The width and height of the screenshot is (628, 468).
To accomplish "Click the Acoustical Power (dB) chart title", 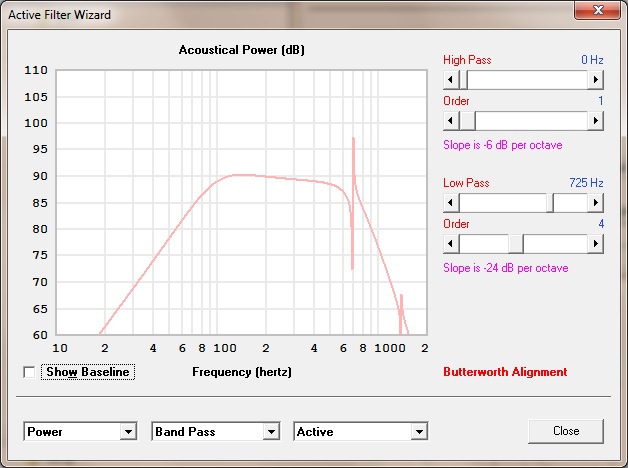I will 242,50.
